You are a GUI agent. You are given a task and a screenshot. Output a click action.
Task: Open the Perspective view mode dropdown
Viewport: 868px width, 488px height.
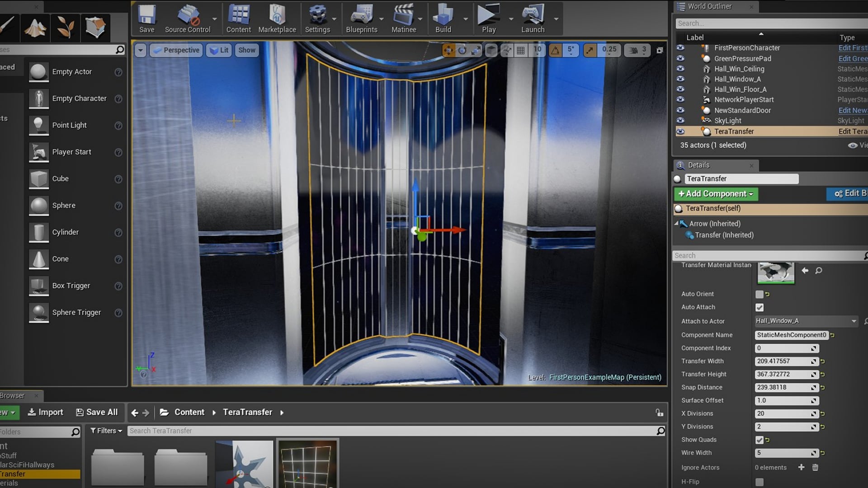point(176,50)
